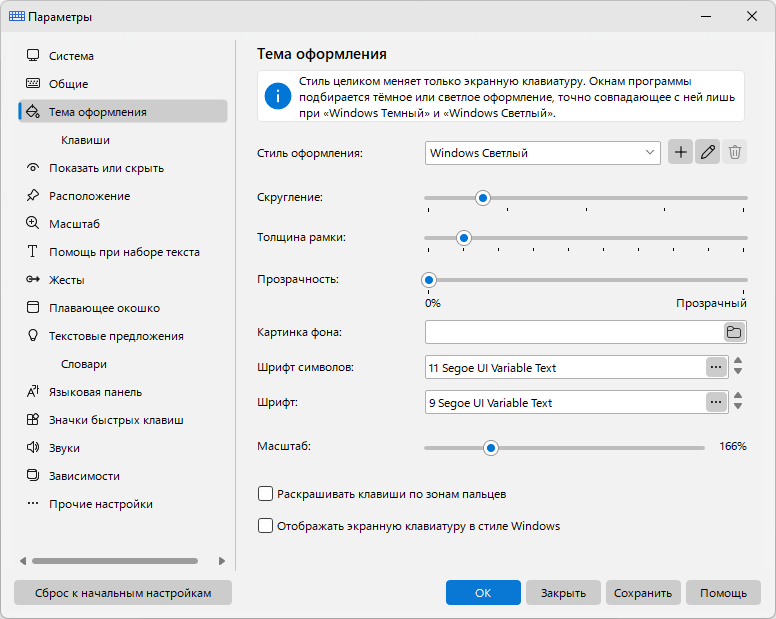Enable Отображать экранную клавиатуру в стиле Windows
This screenshot has height=619, width=776.
[265, 525]
